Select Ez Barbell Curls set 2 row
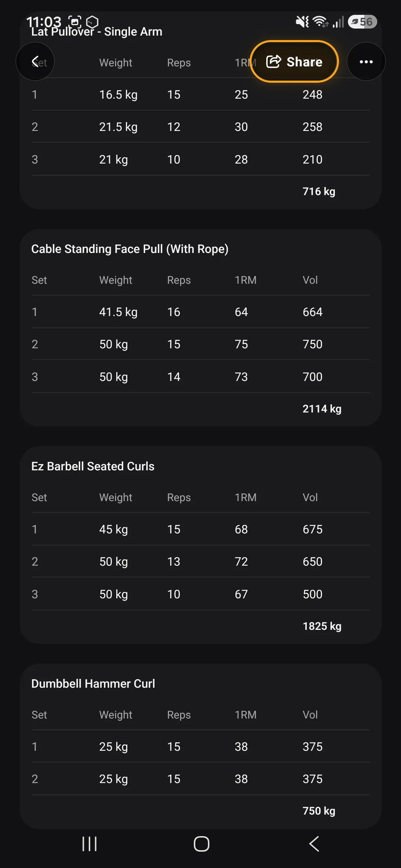Screen dimensions: 401x868 coord(201,562)
